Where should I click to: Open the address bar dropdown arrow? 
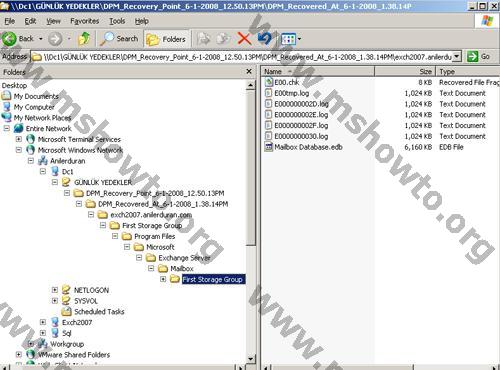click(457, 56)
